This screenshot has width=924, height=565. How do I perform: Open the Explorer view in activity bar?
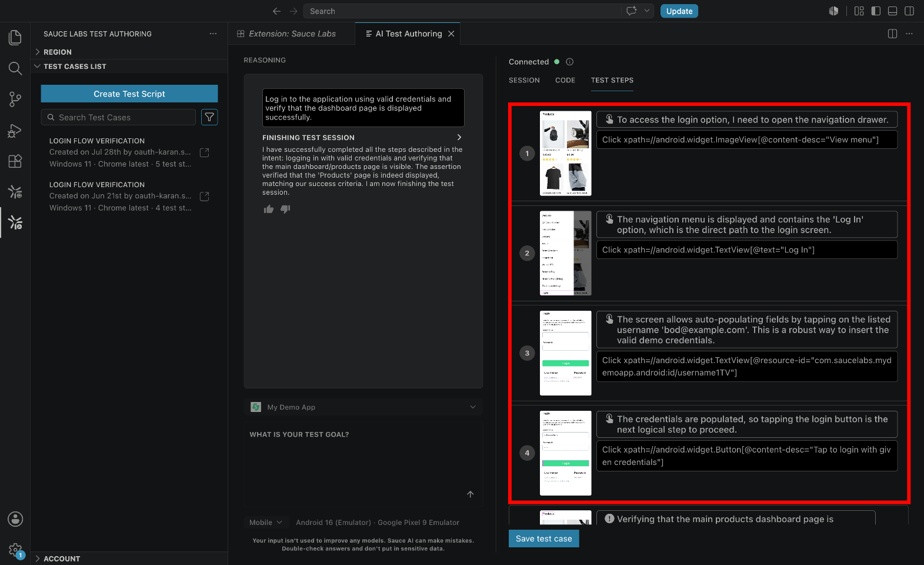click(15, 38)
